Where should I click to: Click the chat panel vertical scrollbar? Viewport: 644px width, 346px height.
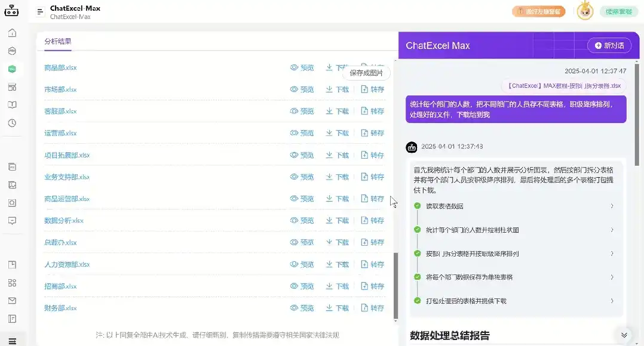(x=637, y=115)
